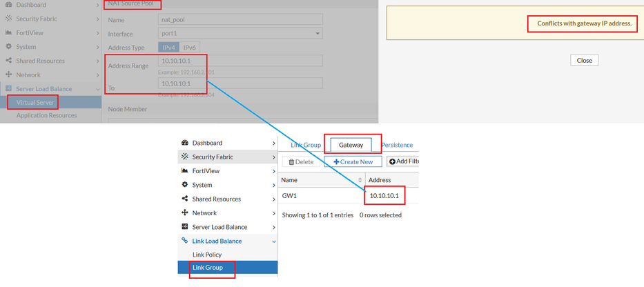This screenshot has width=644, height=287.
Task: Select the IPv6 address type
Action: 189,48
